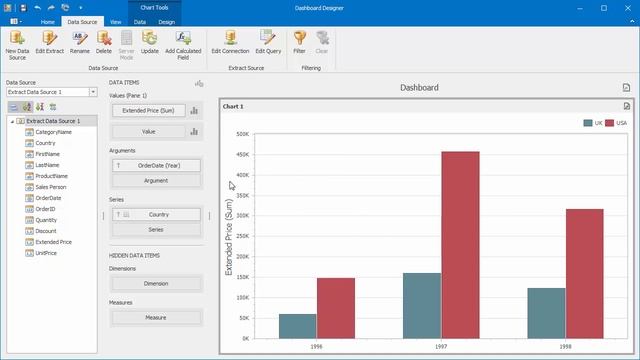Click the hidden Dimension placeholder
640x360 pixels.
click(156, 283)
